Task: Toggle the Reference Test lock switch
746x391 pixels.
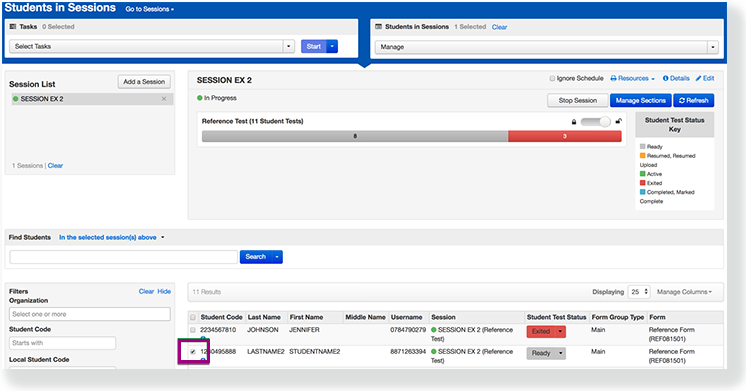Action: point(596,122)
